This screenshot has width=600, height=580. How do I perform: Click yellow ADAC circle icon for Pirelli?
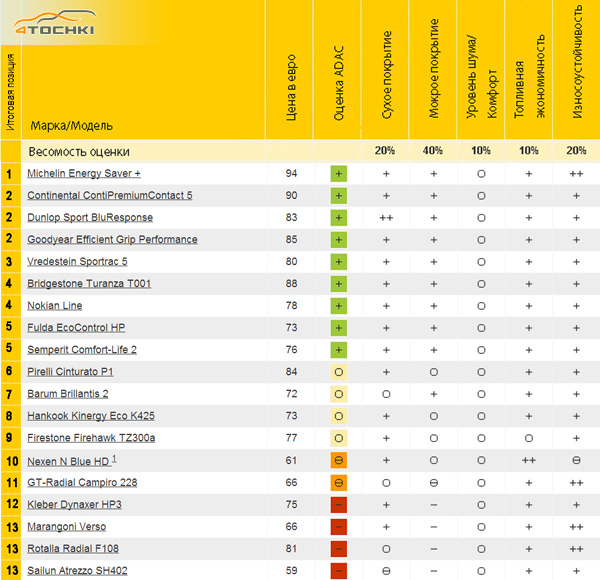[339, 372]
